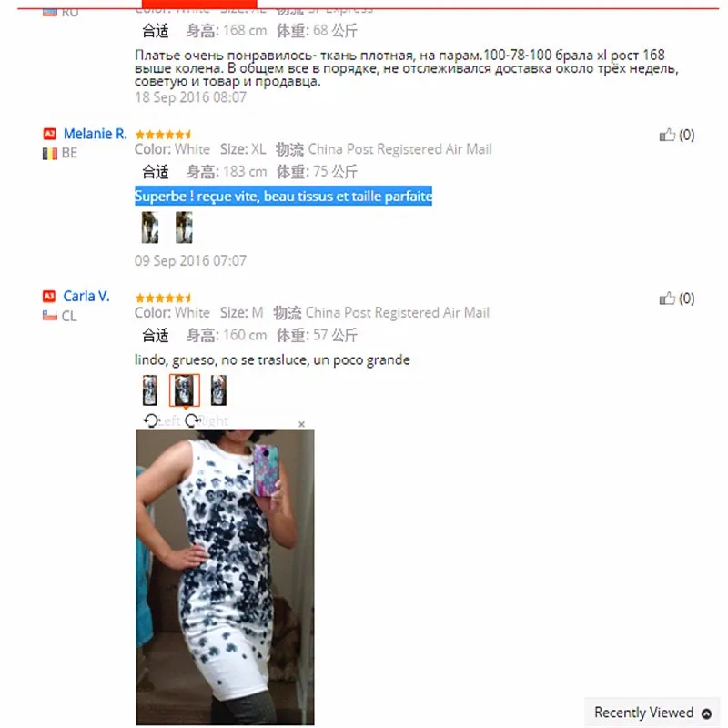
Task: Click Carla V.'s A3 level badge
Action: point(49,297)
